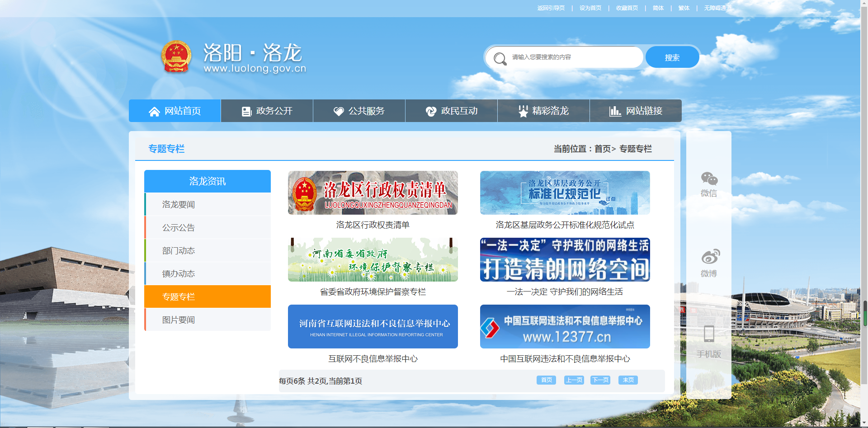
Task: Open 镇办动态 in sidebar
Action: [x=208, y=273]
